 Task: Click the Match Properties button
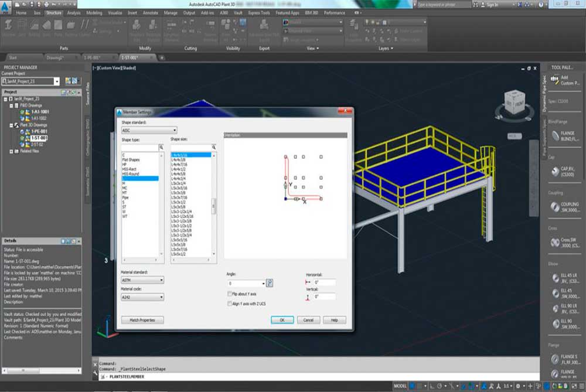142,320
